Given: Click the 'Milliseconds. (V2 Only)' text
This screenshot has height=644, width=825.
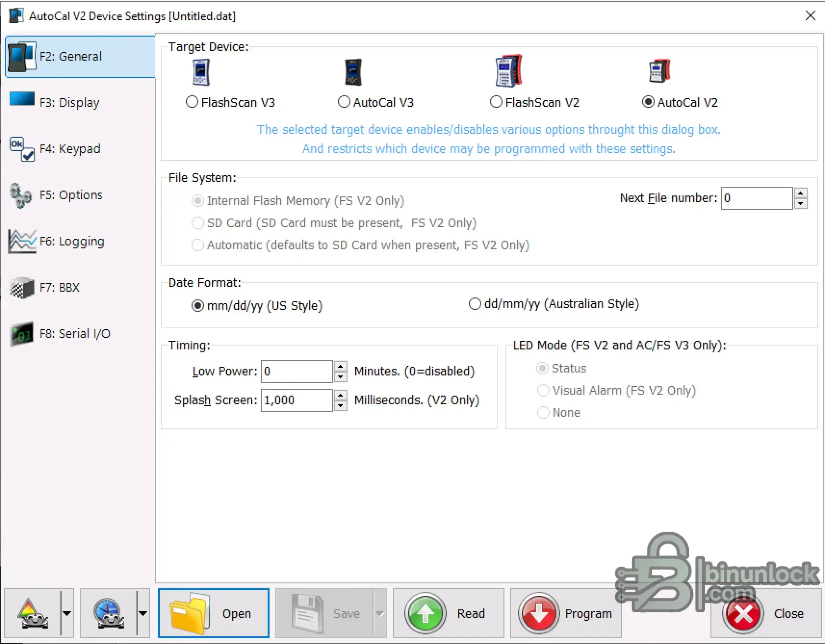Looking at the screenshot, I should click(417, 400).
